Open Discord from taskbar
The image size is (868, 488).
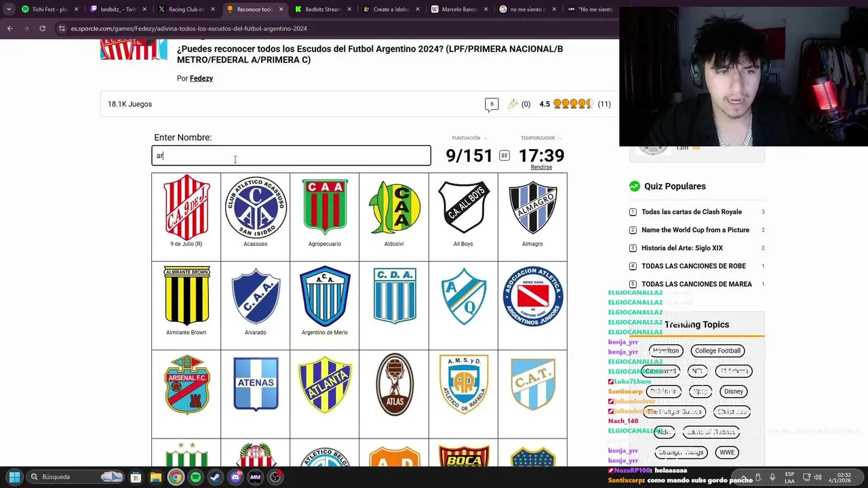click(x=235, y=477)
